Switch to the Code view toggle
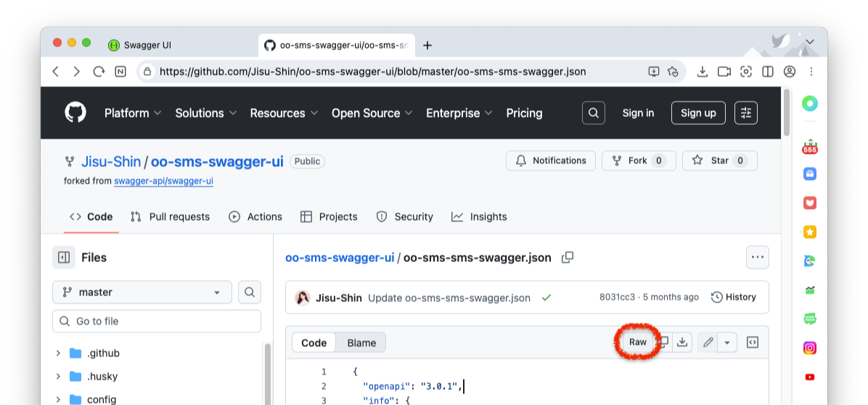 tap(314, 343)
